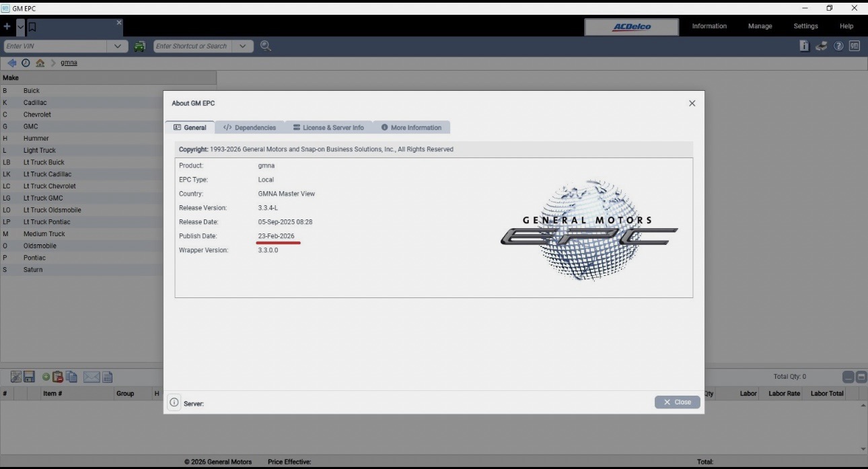Click the bookmark icon in the tab bar
Screen dimensions: 868x469
32,27
